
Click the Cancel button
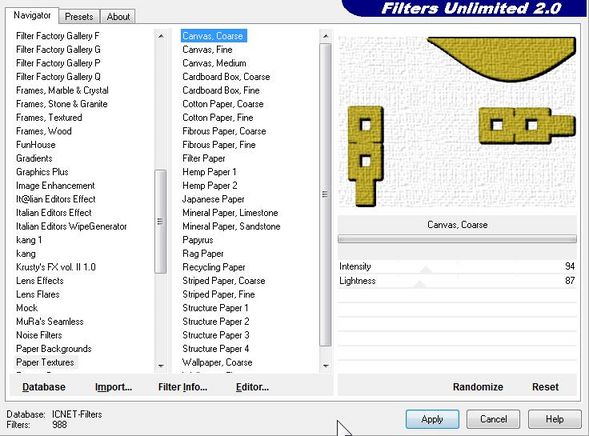pyautogui.click(x=493, y=419)
